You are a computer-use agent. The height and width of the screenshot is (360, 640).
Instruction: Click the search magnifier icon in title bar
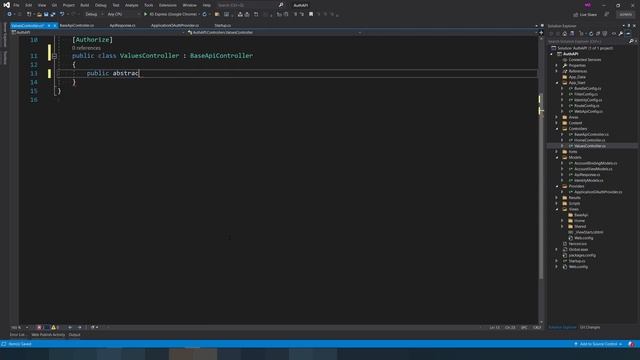tap(281, 5)
